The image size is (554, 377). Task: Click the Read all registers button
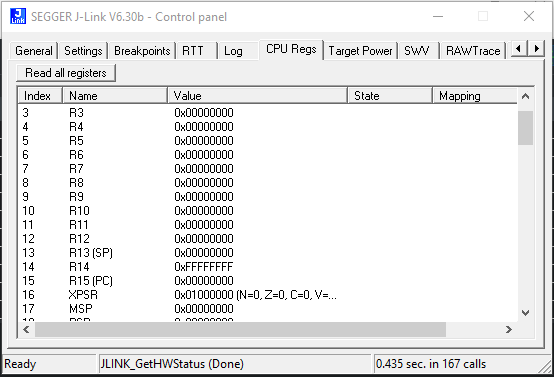point(66,73)
